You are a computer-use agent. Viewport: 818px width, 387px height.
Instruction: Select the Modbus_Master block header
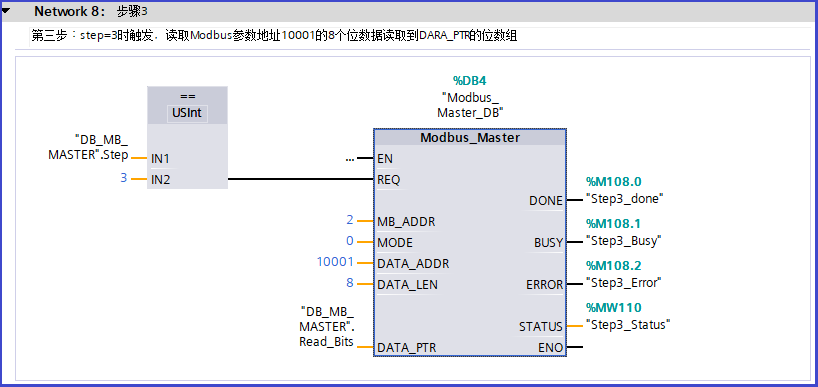470,138
